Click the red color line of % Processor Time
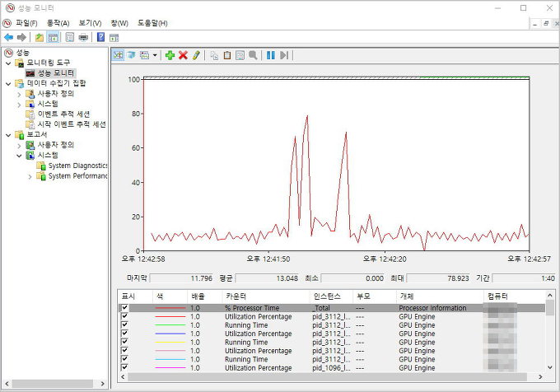 [170, 308]
